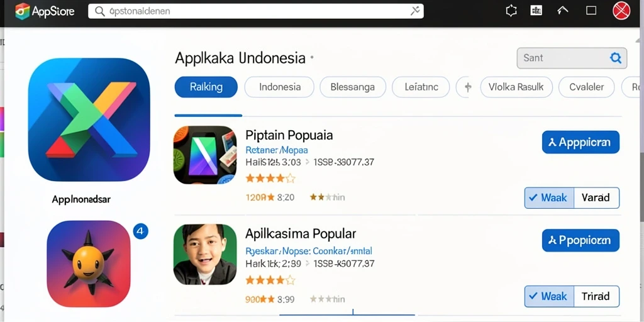Screen dimensions: 644x322
Task: Select the Raiking tab
Action: point(206,87)
